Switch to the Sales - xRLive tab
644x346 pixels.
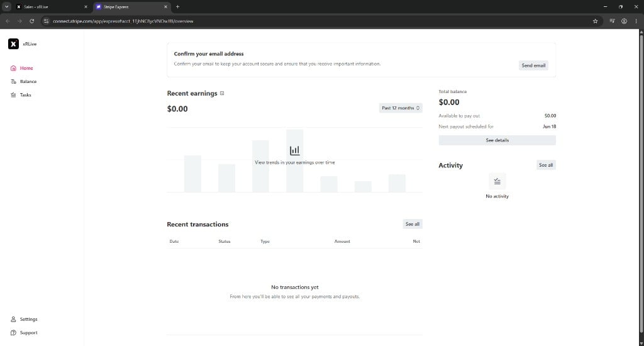(x=50, y=7)
